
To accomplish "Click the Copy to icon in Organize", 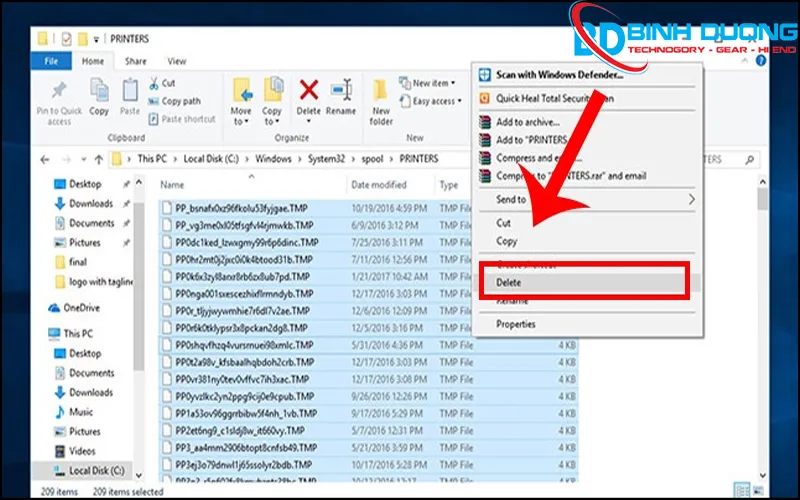I will click(273, 90).
